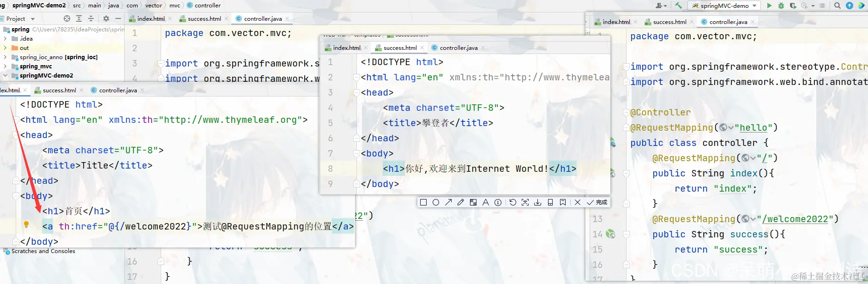
Task: Click the java breadcrumb
Action: click(x=113, y=6)
